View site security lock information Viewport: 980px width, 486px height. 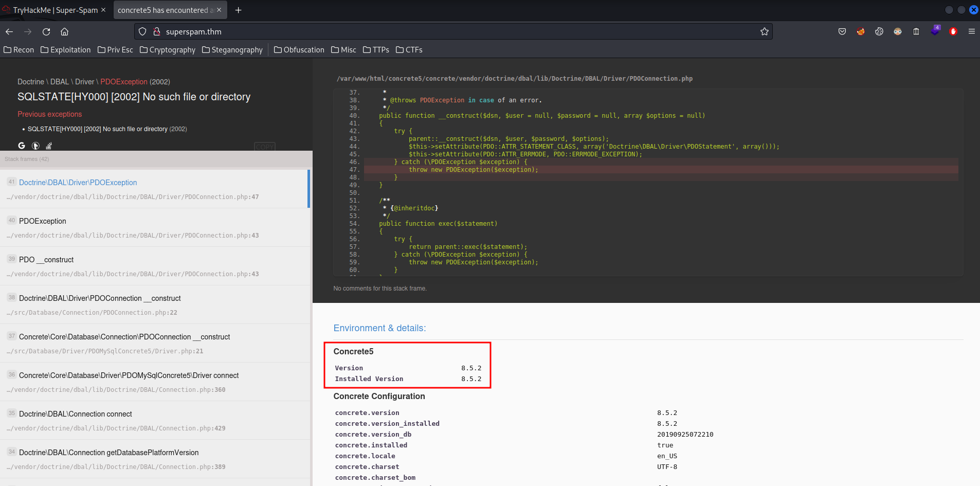click(x=157, y=32)
